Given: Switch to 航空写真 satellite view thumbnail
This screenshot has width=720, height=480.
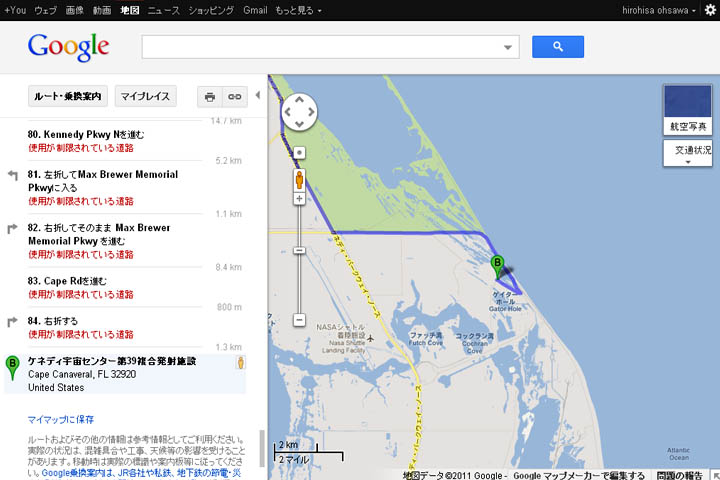Looking at the screenshot, I should [687, 110].
